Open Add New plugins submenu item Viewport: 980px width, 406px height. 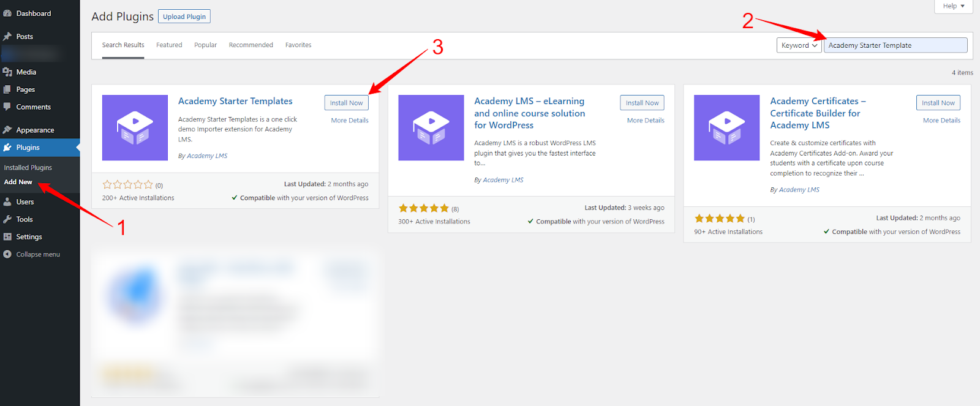click(18, 182)
